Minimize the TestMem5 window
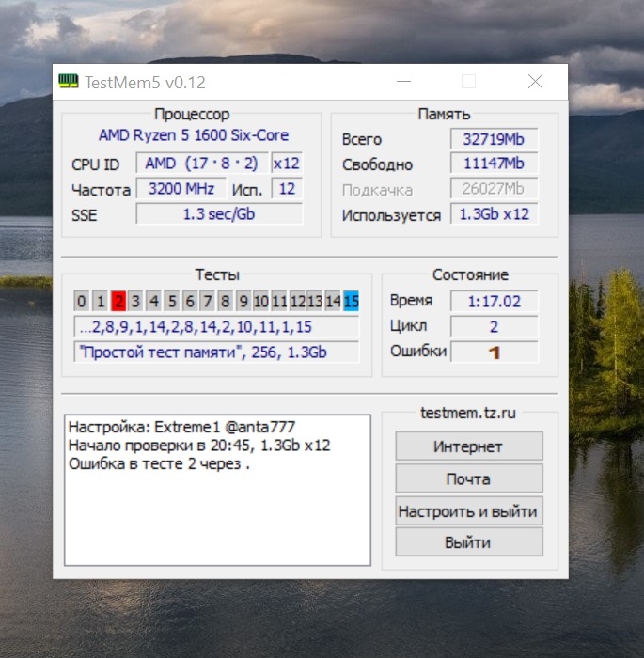 click(403, 82)
